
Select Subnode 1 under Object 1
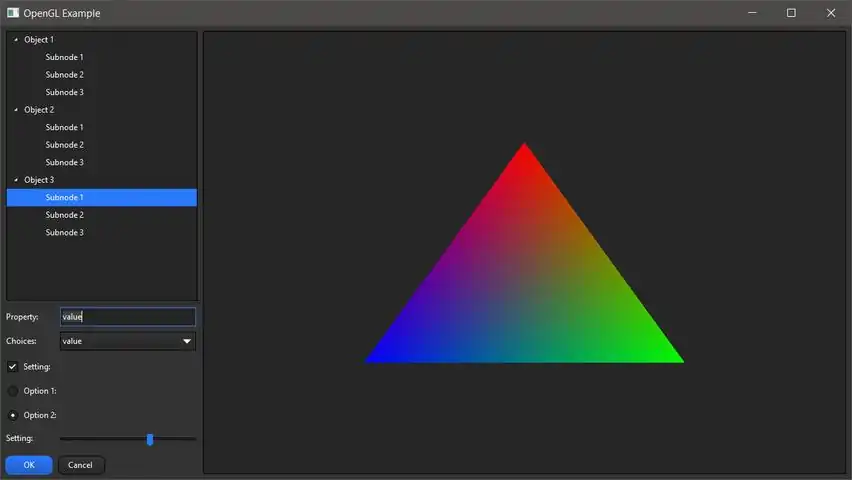(x=64, y=57)
